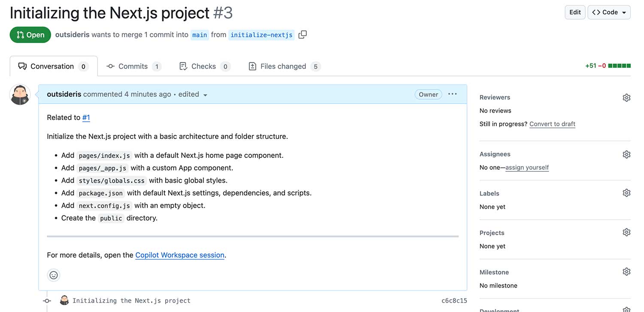The width and height of the screenshot is (644, 312).
Task: Click the package.json code text
Action: (101, 193)
